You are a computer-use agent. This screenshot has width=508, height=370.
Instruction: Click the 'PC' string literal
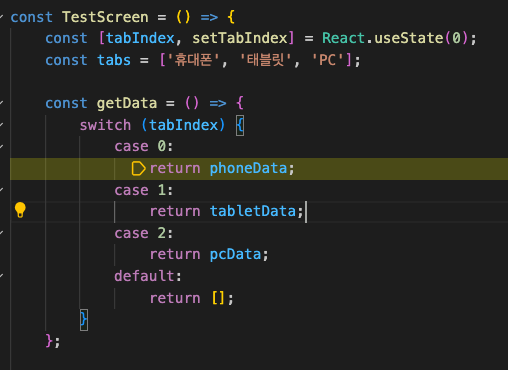(327, 60)
